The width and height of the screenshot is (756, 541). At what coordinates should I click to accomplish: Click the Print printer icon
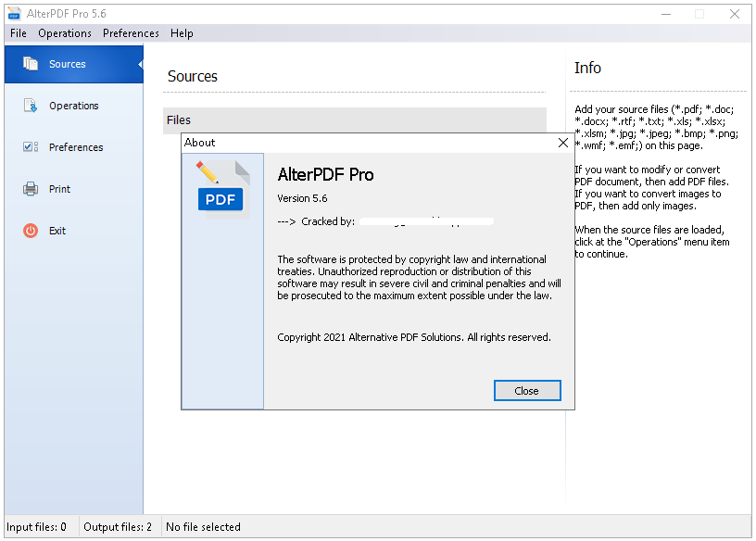(x=31, y=189)
